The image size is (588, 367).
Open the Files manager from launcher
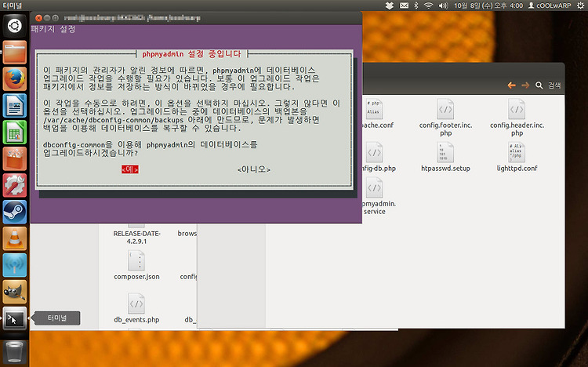click(15, 53)
